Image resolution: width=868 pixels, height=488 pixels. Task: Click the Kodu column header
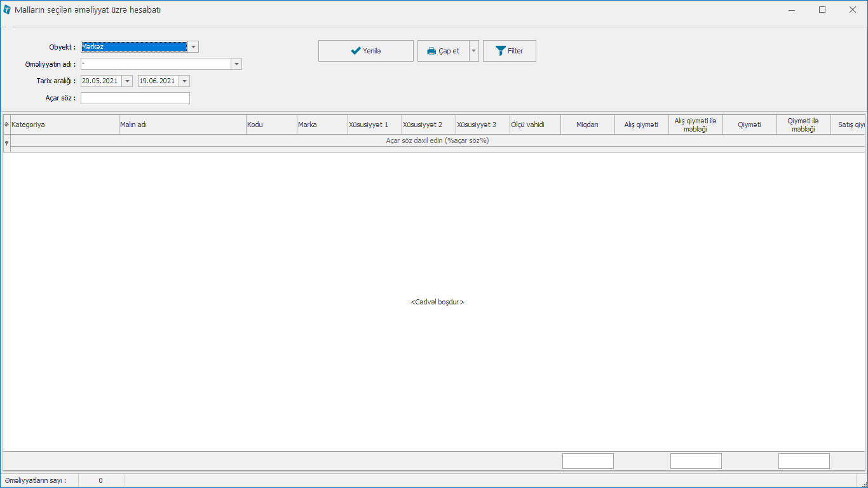coord(271,125)
